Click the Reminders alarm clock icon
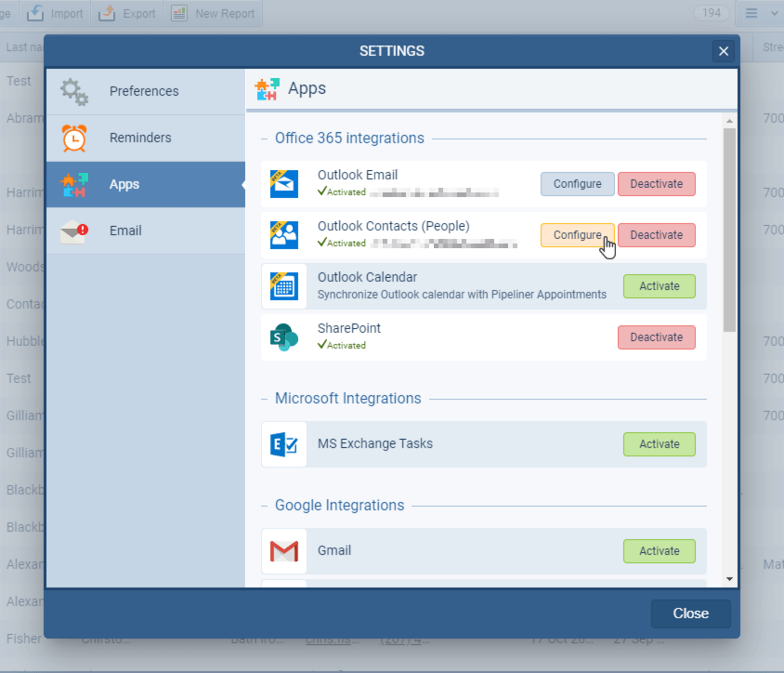This screenshot has width=784, height=673. tap(75, 138)
